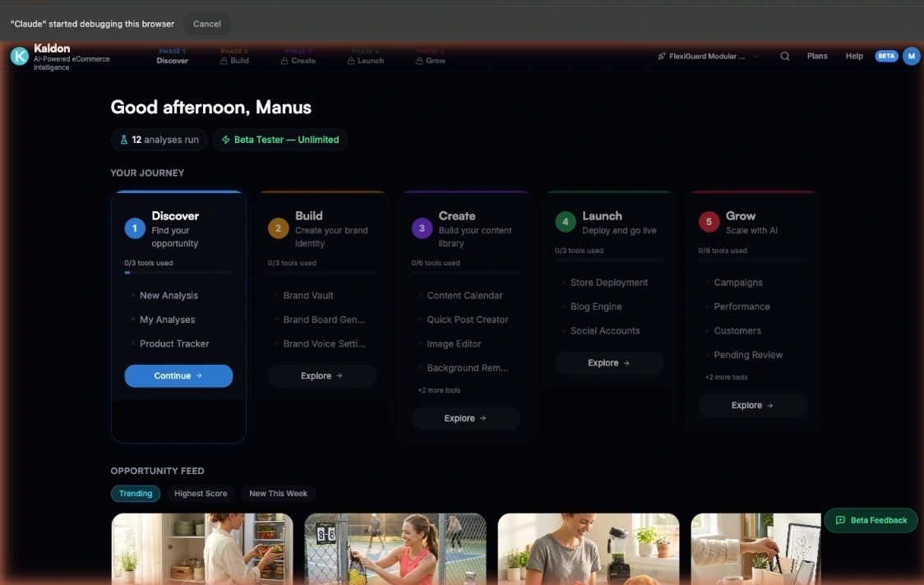Viewport: 924px width, 585px height.
Task: Go to the Discover phase tab
Action: click(172, 57)
